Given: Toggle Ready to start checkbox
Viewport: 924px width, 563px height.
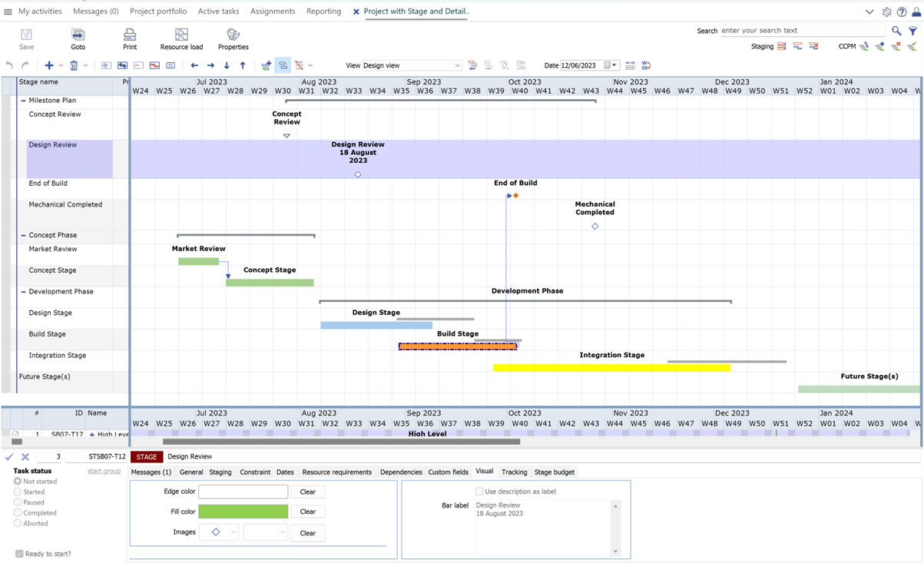Looking at the screenshot, I should click(19, 554).
